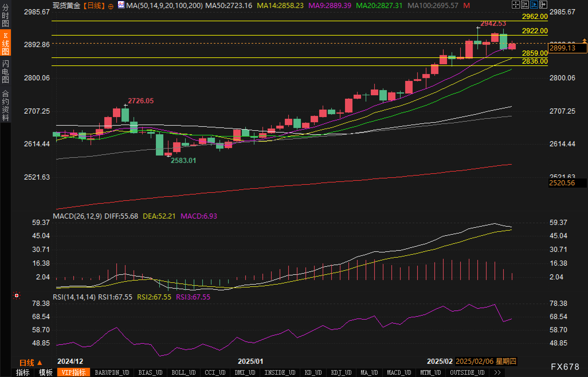
Task: Click the 模板 button at bottom
Action: click(x=46, y=372)
